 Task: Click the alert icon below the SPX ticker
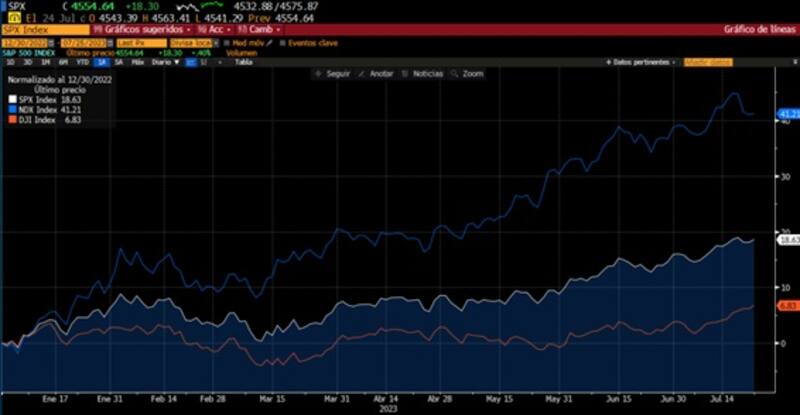click(x=16, y=18)
